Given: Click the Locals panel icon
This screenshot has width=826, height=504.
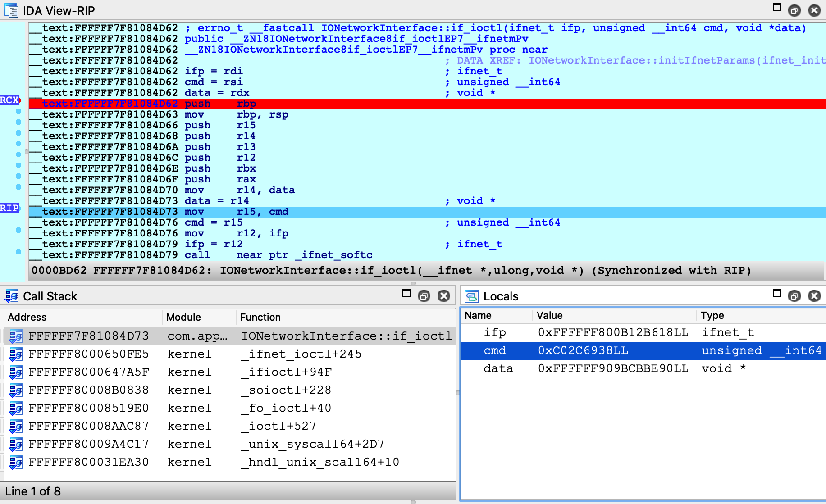Looking at the screenshot, I should tap(472, 296).
